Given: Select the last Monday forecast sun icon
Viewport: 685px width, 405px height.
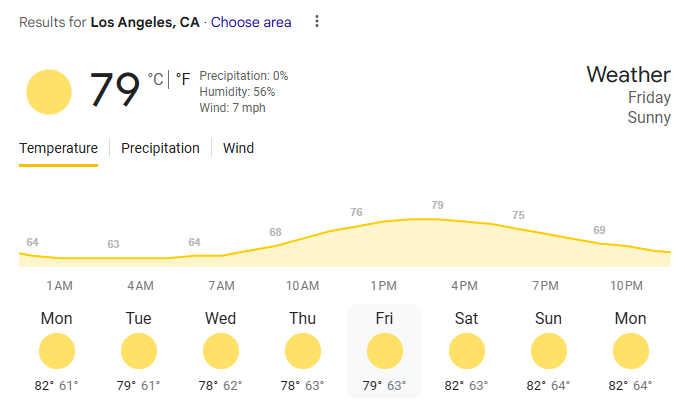Looking at the screenshot, I should coord(631,351).
